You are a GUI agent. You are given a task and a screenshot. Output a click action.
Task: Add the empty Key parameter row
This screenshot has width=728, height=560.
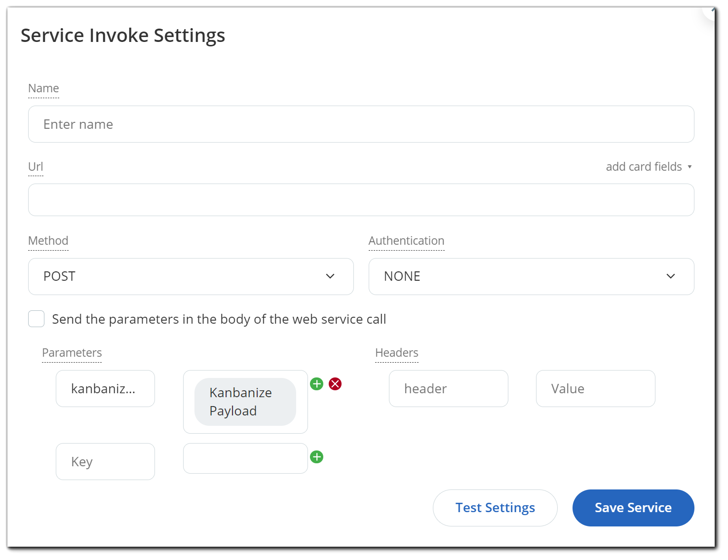point(316,457)
